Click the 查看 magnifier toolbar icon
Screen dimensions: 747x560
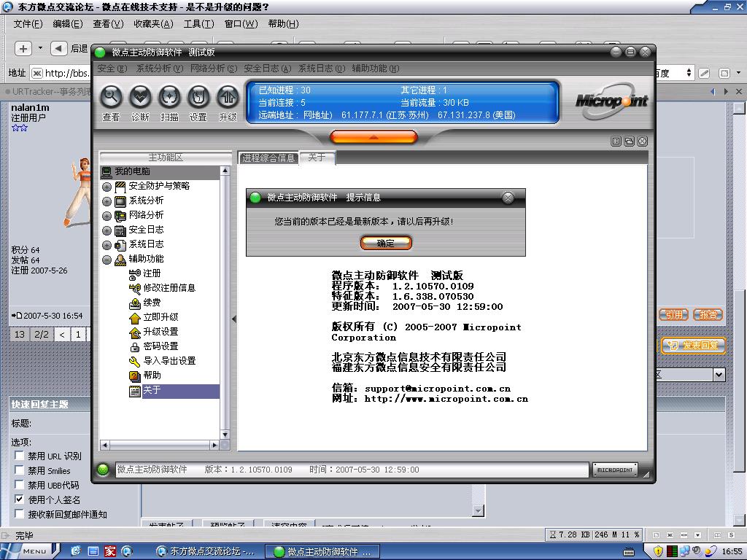(111, 97)
